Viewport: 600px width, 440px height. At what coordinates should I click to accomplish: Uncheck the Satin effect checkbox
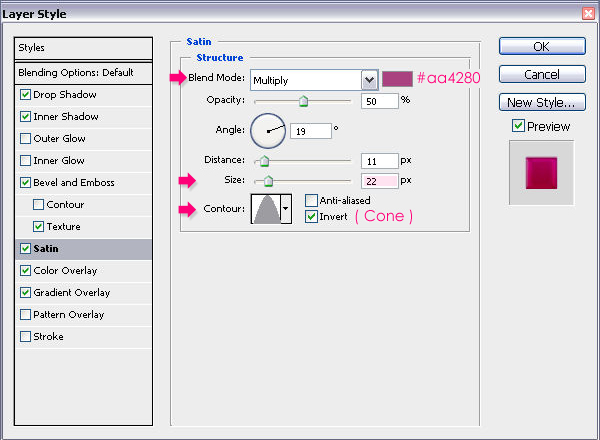pos(25,248)
